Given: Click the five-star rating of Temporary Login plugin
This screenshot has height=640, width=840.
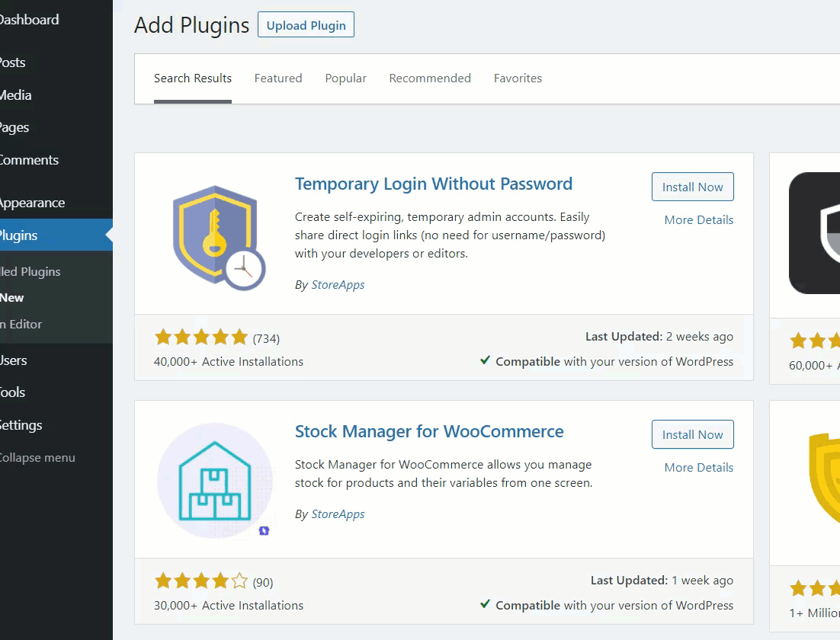Looking at the screenshot, I should pyautogui.click(x=201, y=338).
